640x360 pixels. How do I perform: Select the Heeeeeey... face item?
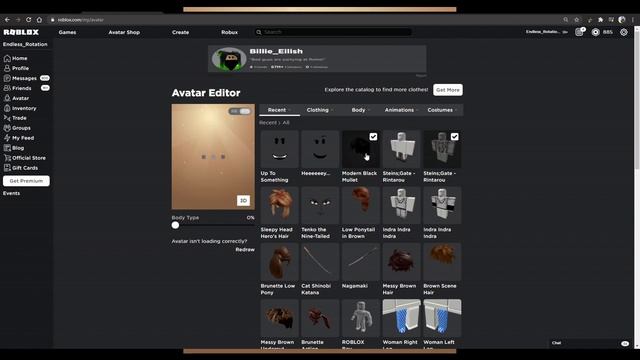click(x=320, y=154)
